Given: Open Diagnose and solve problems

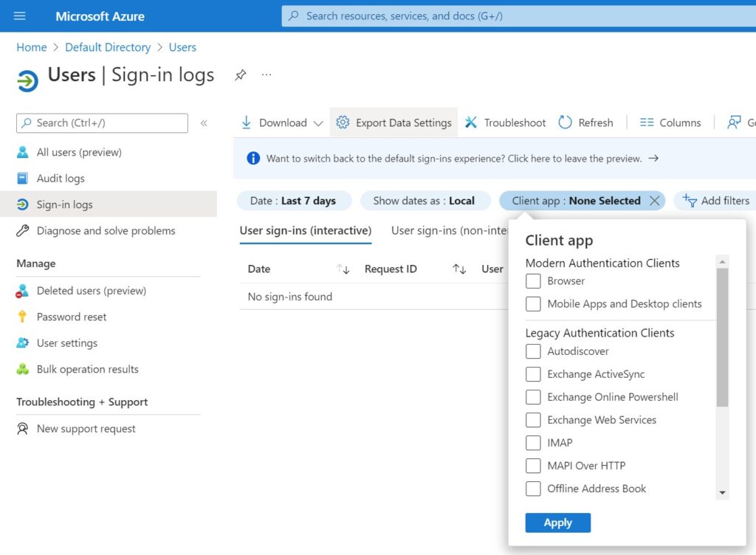Looking at the screenshot, I should pos(106,231).
